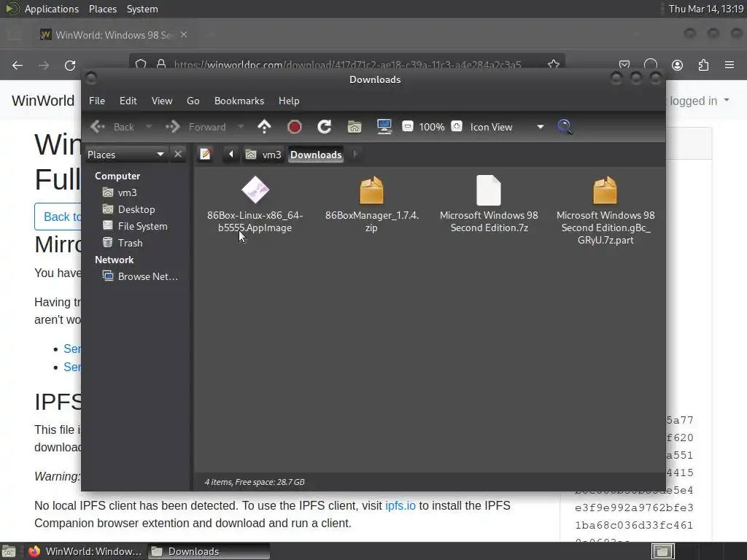Screen dimensions: 747x560
Task: Open the System panel menu
Action: point(142,9)
